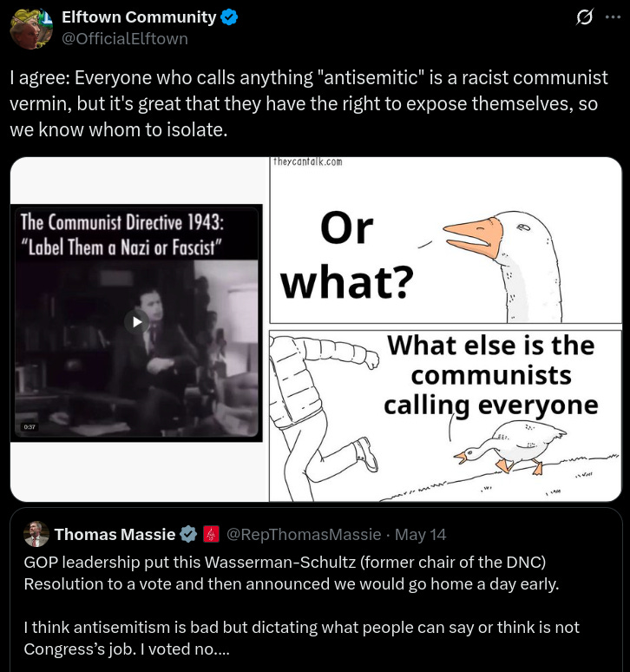The image size is (630, 672).
Task: Click the theycantalk.com watermark on comic
Action: point(307,161)
